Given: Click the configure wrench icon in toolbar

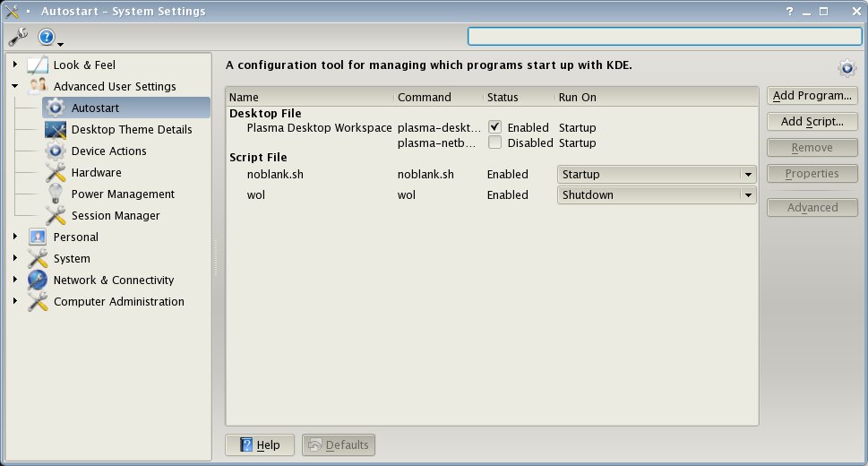Looking at the screenshot, I should [x=18, y=37].
